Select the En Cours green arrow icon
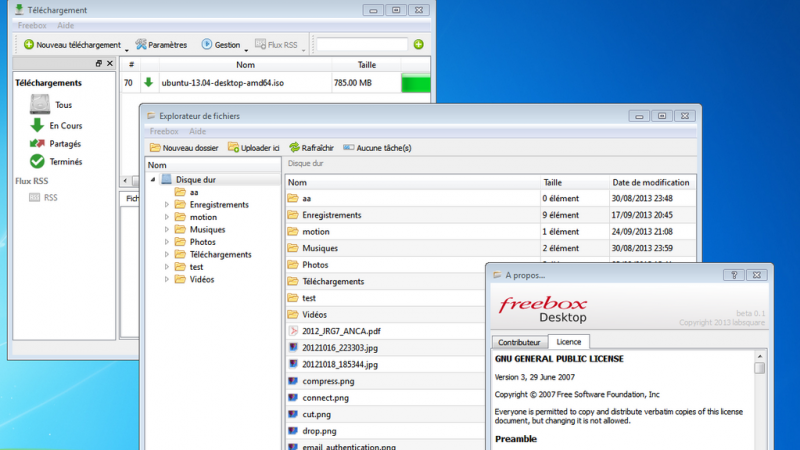 [37, 125]
